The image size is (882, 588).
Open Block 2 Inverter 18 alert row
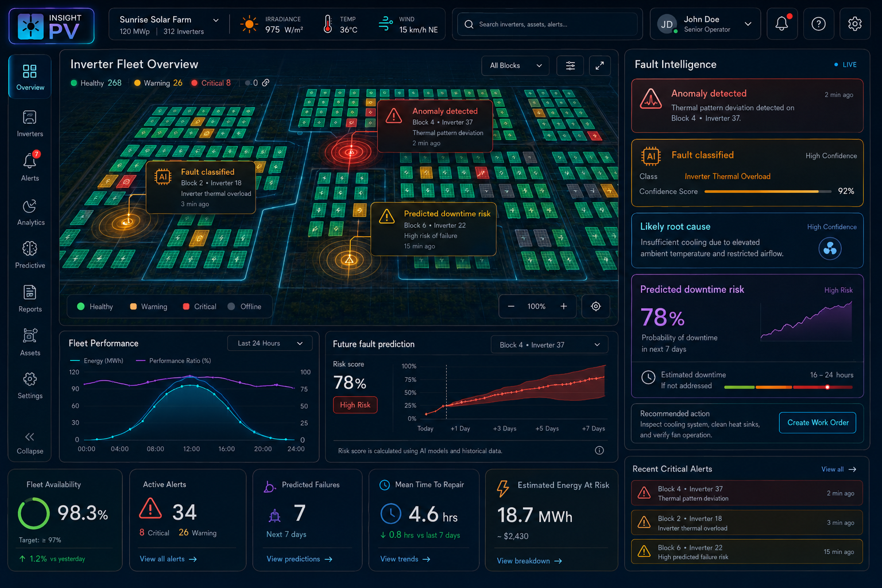[x=746, y=523]
